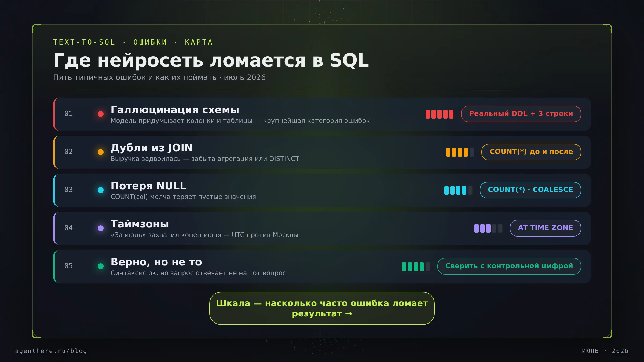Click the description «Модель придумывает колонки и таблицы»
The image size is (644, 362).
[x=181, y=121]
